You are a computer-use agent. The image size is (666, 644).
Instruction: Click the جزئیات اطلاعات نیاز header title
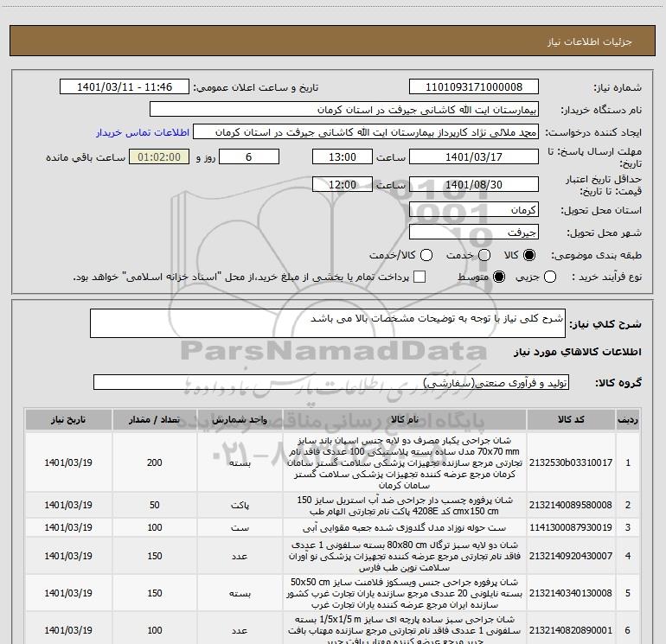tap(590, 41)
